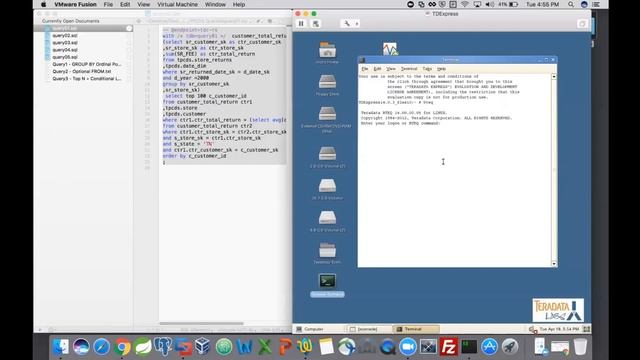Image resolution: width=640 pixels, height=360 pixels.
Task: Open Terminal menu in the Terminal window
Action: tap(409, 69)
